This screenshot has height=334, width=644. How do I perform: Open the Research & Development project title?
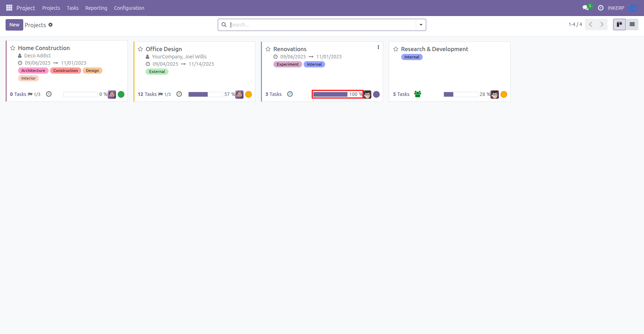pyautogui.click(x=435, y=49)
